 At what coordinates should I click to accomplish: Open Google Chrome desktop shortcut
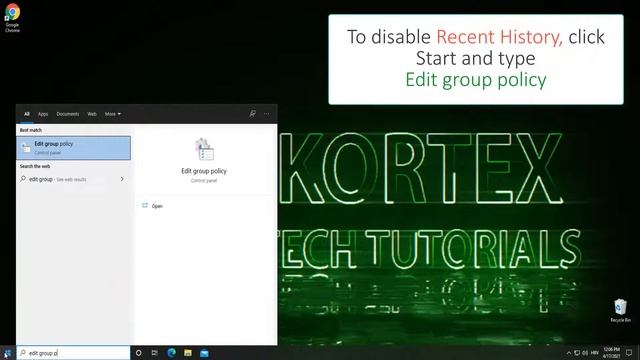[x=12, y=18]
